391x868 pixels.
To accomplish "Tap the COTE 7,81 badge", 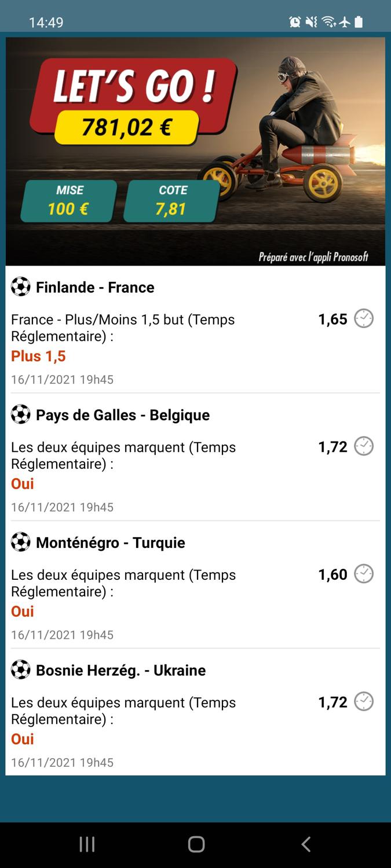I will click(172, 201).
